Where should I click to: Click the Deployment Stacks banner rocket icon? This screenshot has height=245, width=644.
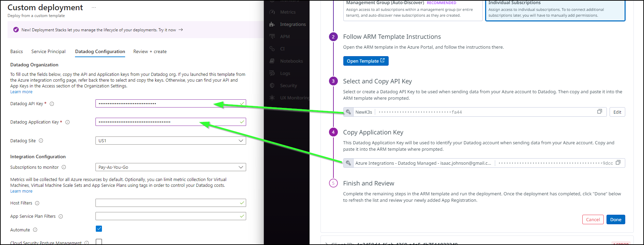[16, 30]
